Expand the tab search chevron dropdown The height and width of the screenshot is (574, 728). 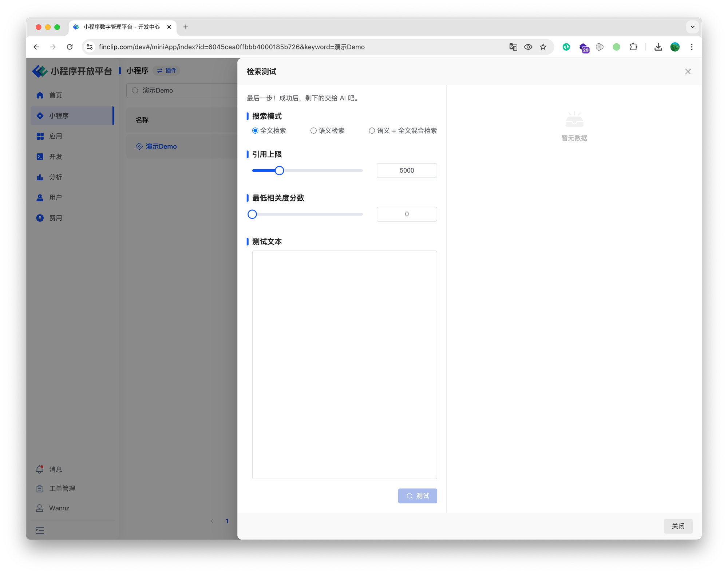point(692,27)
